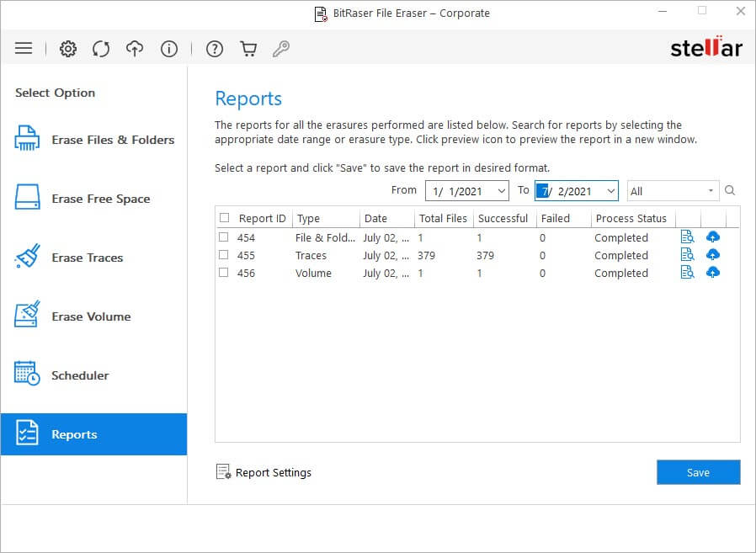Screen dimensions: 756x553
Task: Select the checkbox for report 455
Action: tap(224, 255)
